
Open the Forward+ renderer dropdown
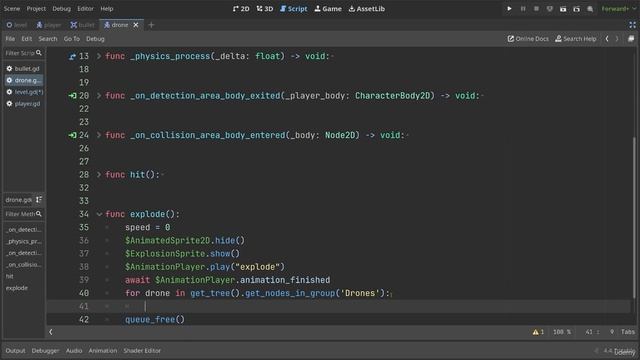[x=618, y=9]
